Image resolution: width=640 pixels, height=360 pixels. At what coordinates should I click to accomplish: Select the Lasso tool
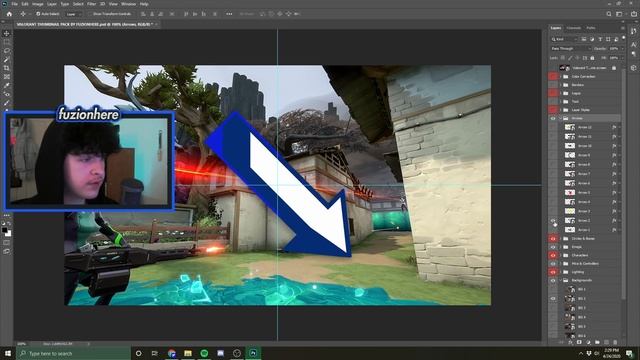[7, 51]
